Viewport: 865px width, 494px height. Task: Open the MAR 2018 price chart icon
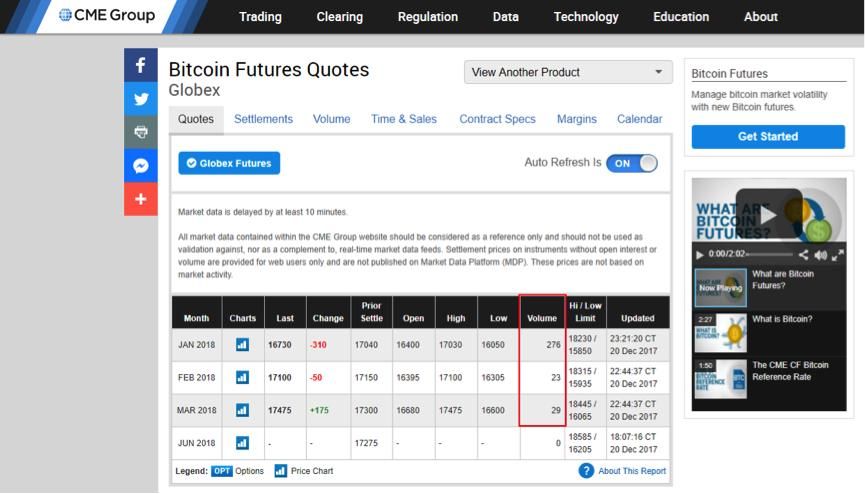242,410
